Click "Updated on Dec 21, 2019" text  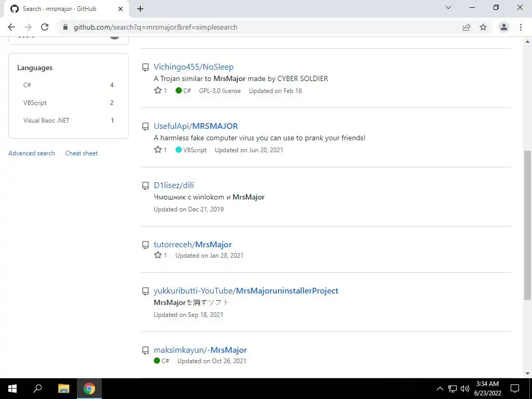[x=189, y=209]
